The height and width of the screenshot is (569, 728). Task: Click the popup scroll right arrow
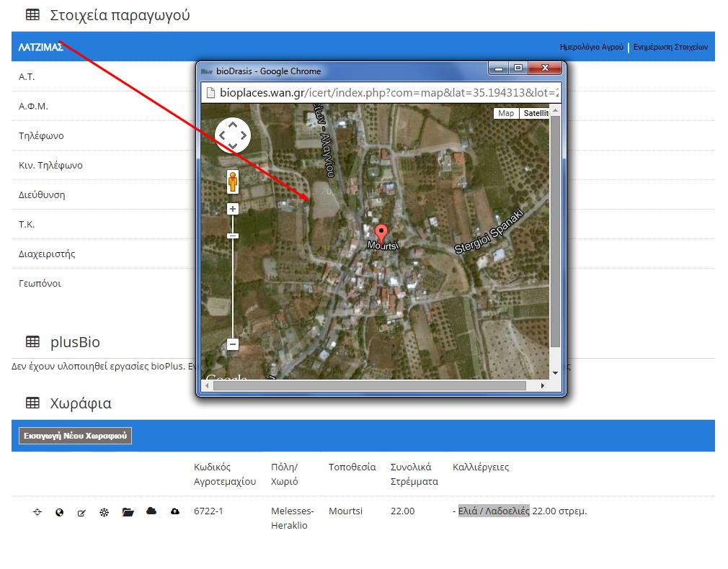click(542, 385)
